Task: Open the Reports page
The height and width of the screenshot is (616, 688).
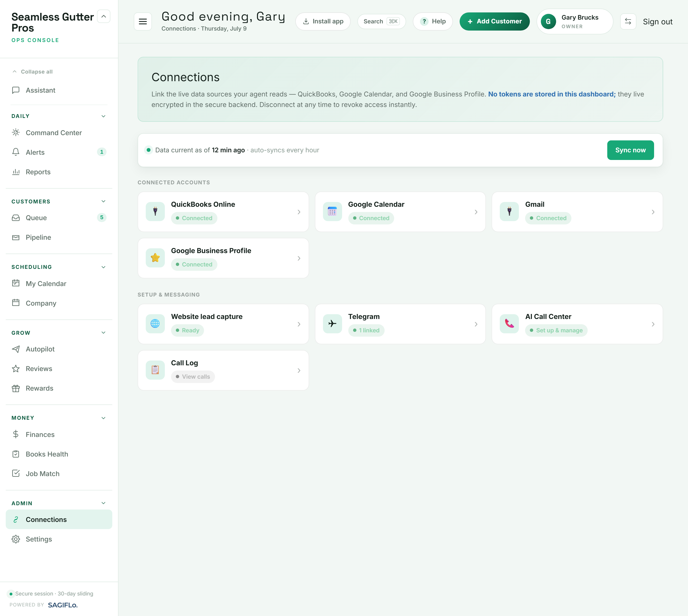Action: 59,172
